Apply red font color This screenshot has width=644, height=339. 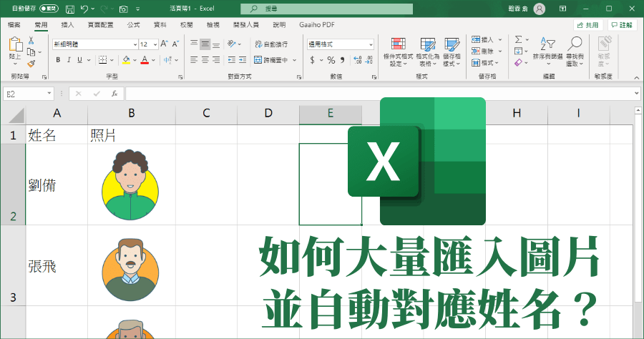[145, 60]
